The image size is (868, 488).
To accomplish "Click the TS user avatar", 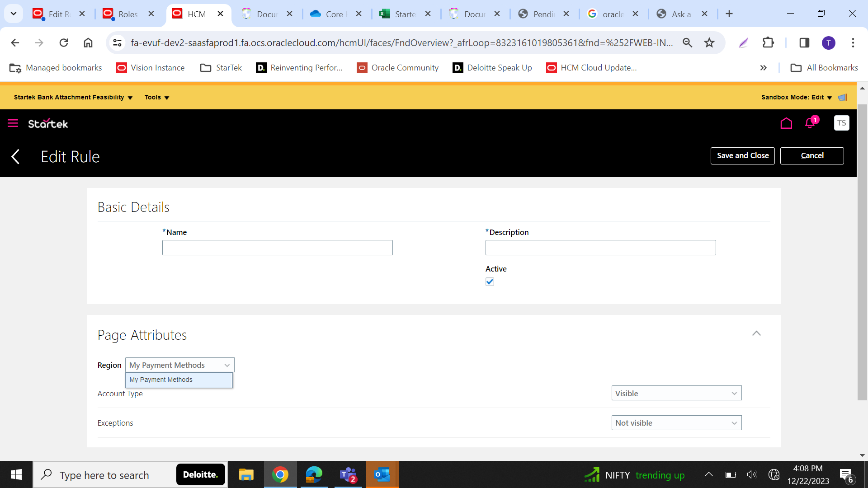I will (x=841, y=123).
